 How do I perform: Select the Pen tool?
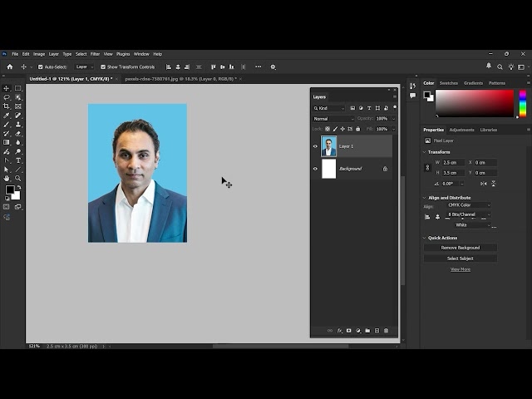click(x=7, y=160)
